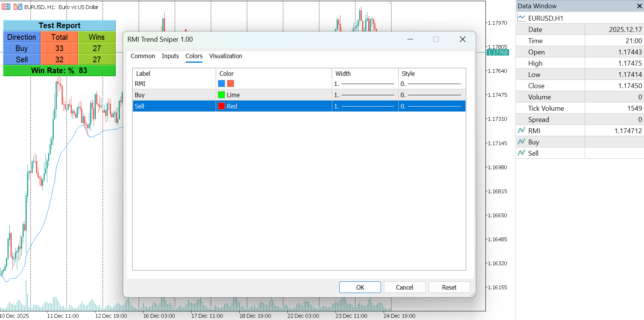
Task: Click the Volume row label in Data Window
Action: tap(539, 97)
